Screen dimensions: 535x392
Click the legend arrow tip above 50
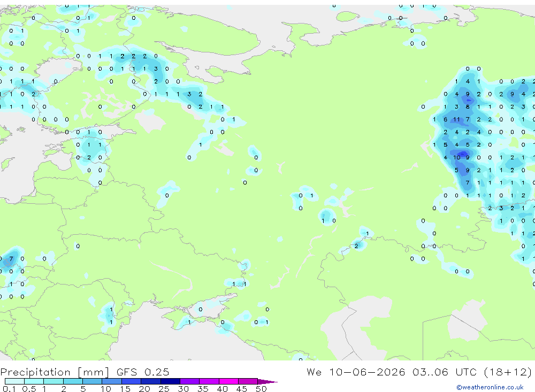267,382
